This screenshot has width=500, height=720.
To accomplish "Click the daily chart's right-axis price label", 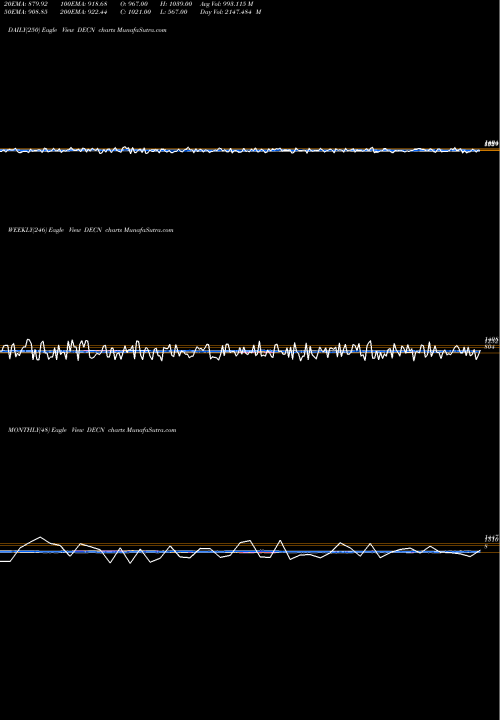I will coord(492,144).
